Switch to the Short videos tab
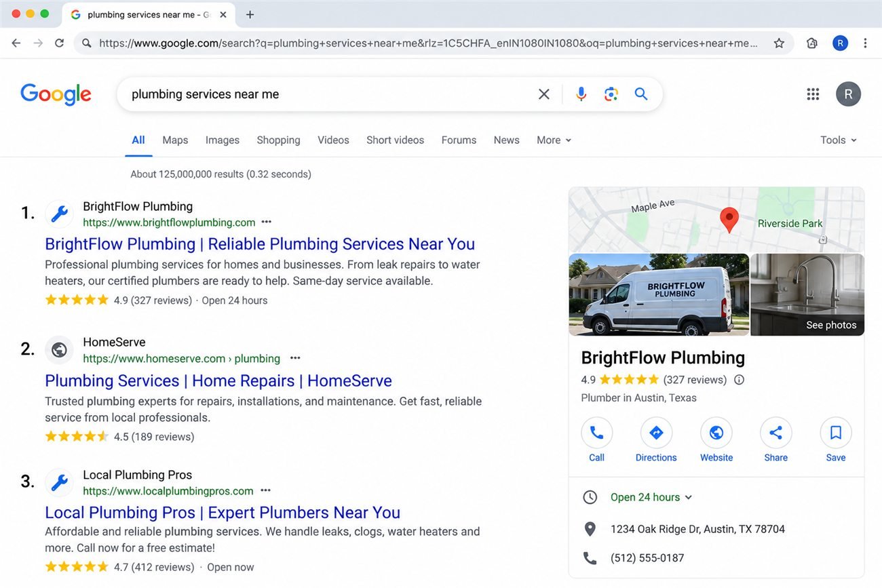 [x=395, y=140]
